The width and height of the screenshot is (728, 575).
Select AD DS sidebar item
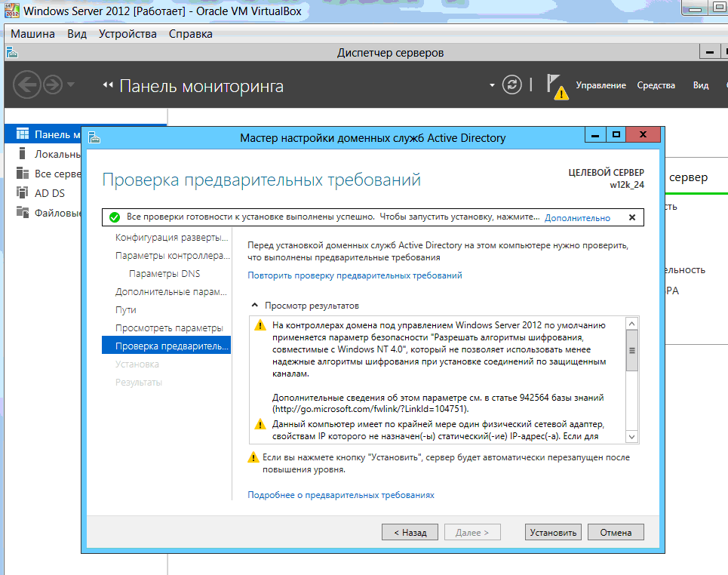pyautogui.click(x=43, y=192)
